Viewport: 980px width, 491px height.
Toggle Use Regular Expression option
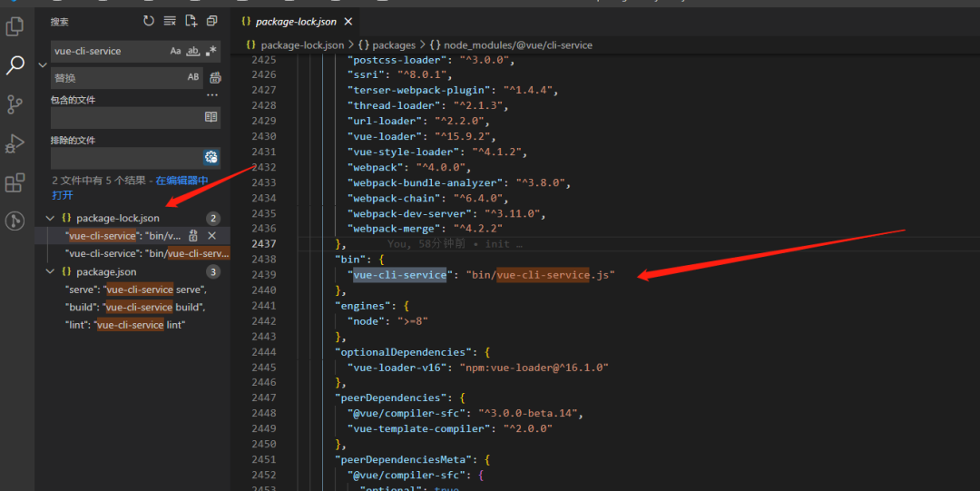pos(211,51)
